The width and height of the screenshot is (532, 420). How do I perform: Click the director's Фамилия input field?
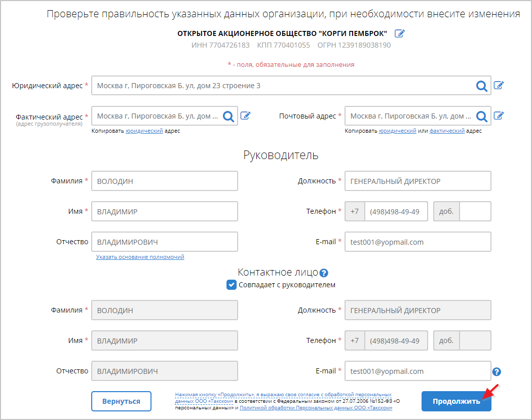coord(164,181)
